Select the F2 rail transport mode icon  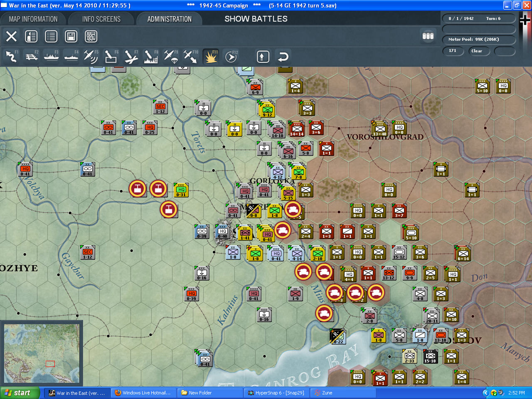[32, 57]
